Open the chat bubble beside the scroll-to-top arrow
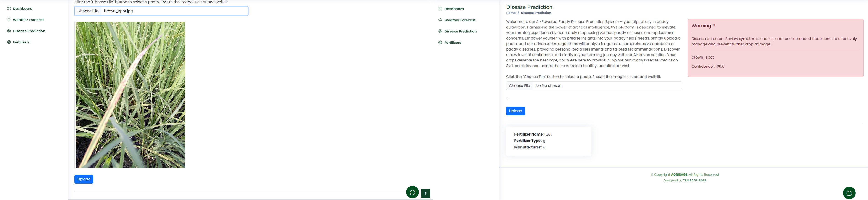The image size is (868, 200). pyautogui.click(x=412, y=192)
